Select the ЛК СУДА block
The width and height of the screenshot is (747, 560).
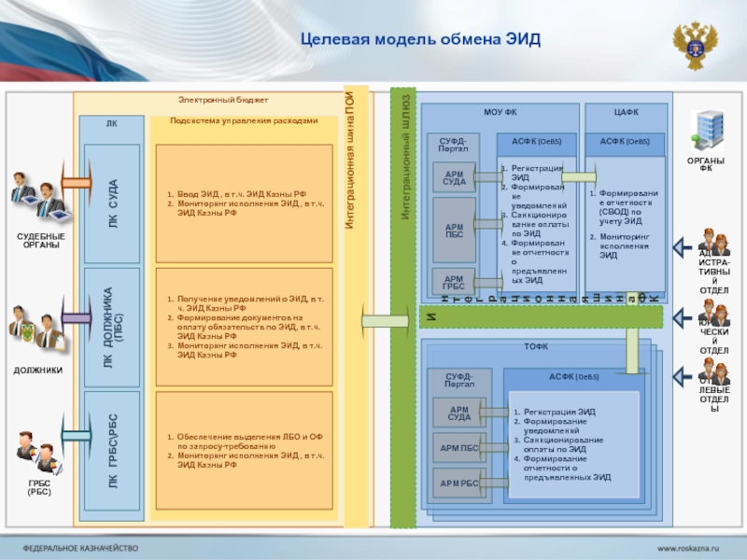[x=112, y=203]
